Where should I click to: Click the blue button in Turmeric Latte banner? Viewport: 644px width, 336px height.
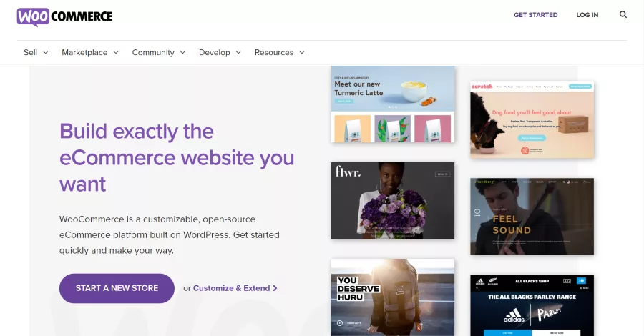click(343, 101)
